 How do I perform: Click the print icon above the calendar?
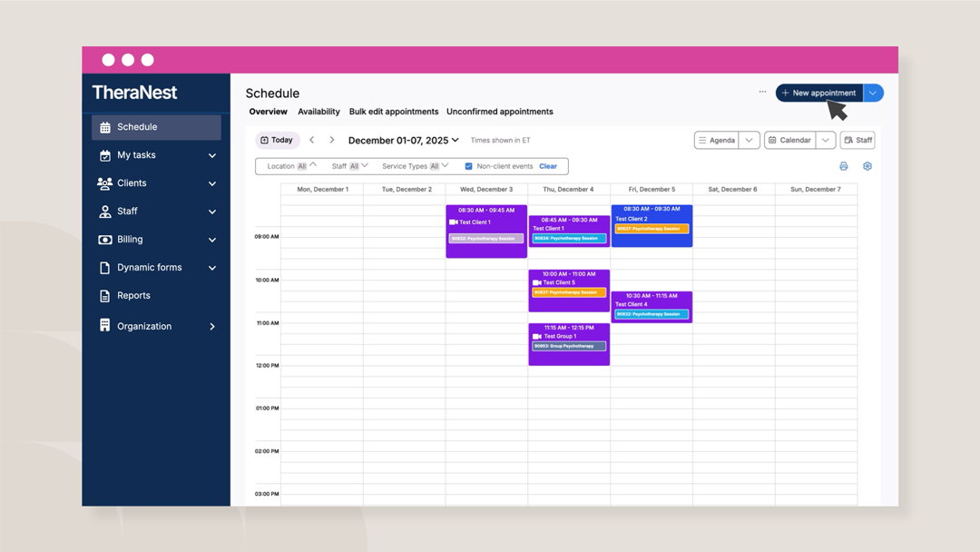click(x=843, y=167)
